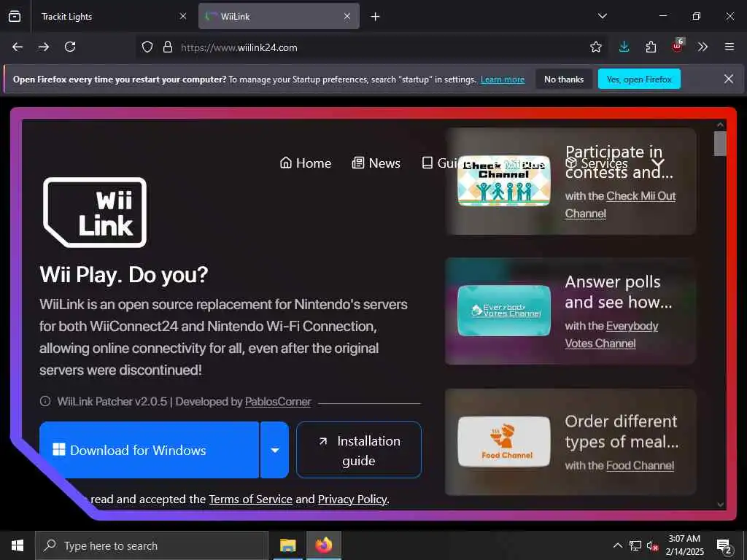Screen dimensions: 747x560
Task: Click the page scrollbar up arrow
Action: coord(720,125)
